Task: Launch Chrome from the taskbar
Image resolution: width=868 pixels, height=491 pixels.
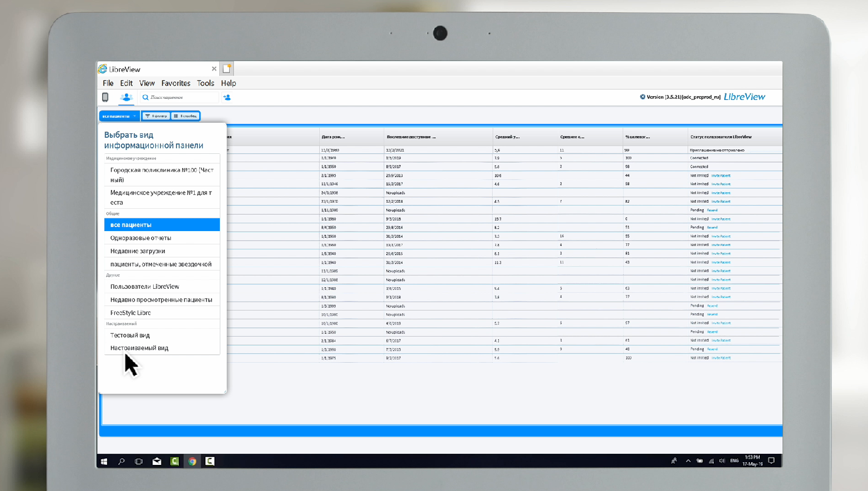Action: point(192,461)
